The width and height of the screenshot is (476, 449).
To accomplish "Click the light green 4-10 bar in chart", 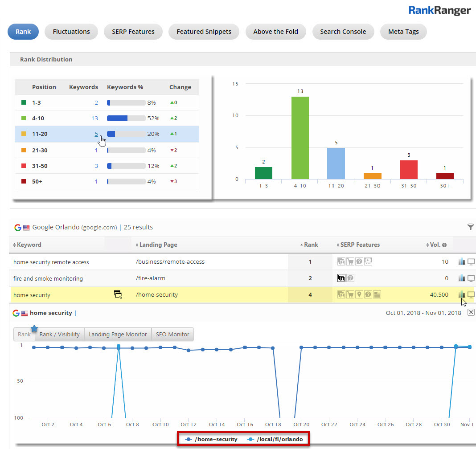I will tap(300, 138).
